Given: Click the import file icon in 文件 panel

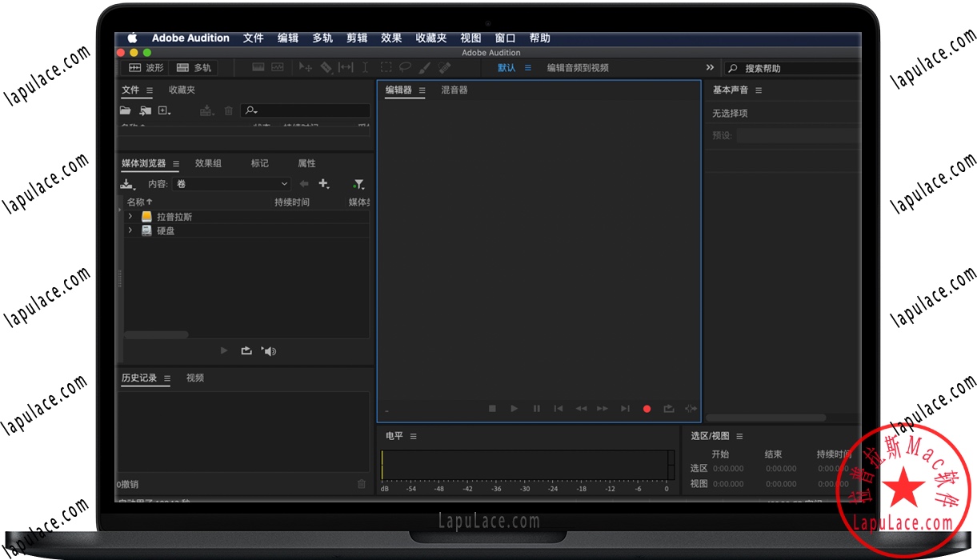Looking at the screenshot, I should point(144,110).
